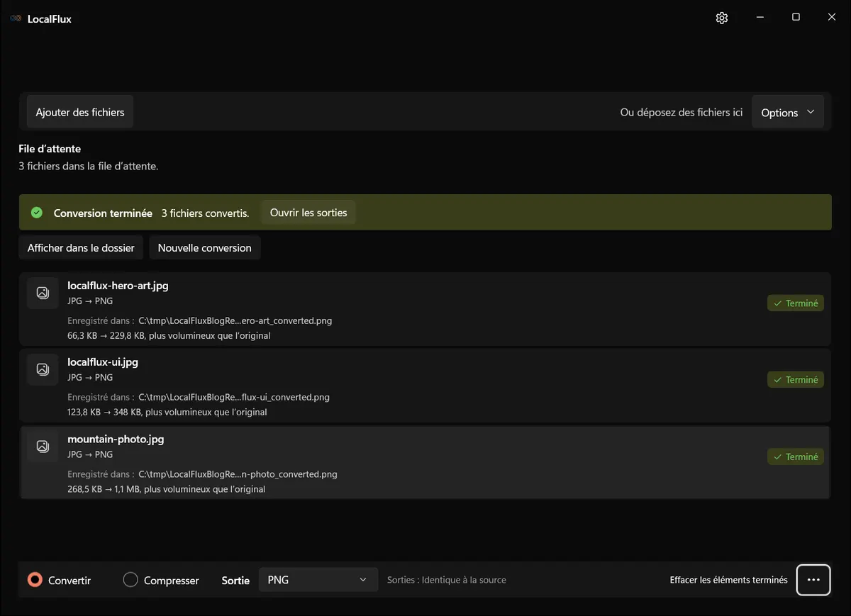The height and width of the screenshot is (616, 851).
Task: Click 'Ou déposez des fichiers ici' text
Action: pos(682,112)
